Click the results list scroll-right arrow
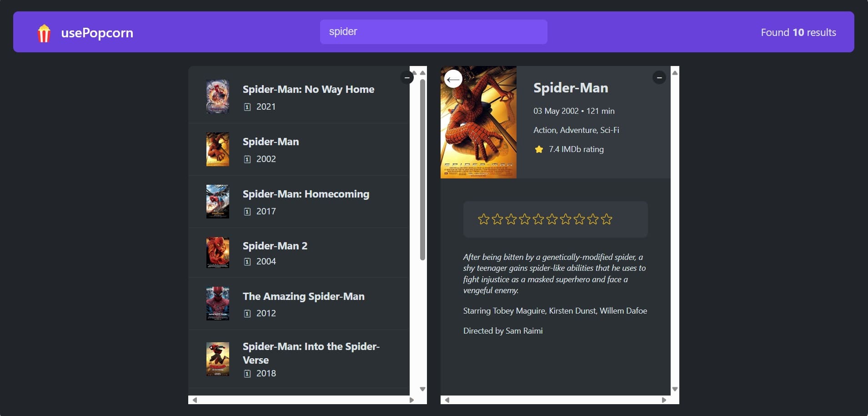Image resolution: width=868 pixels, height=416 pixels. coord(411,400)
